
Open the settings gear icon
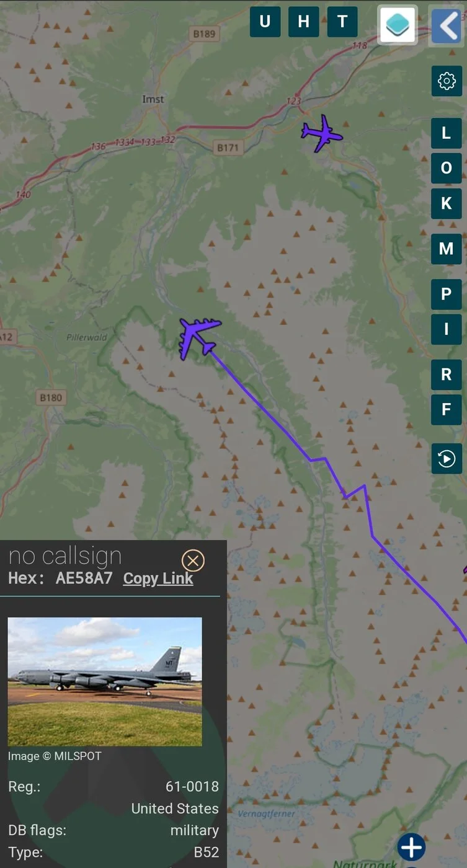(447, 81)
